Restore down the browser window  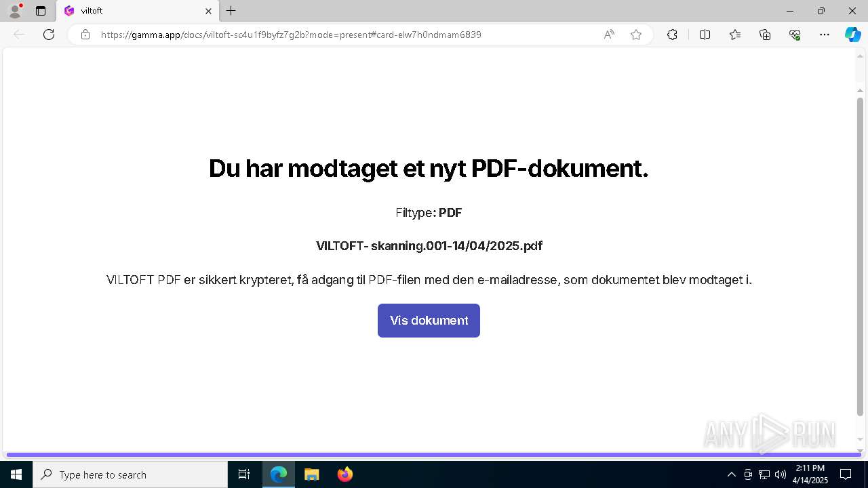[x=821, y=11]
